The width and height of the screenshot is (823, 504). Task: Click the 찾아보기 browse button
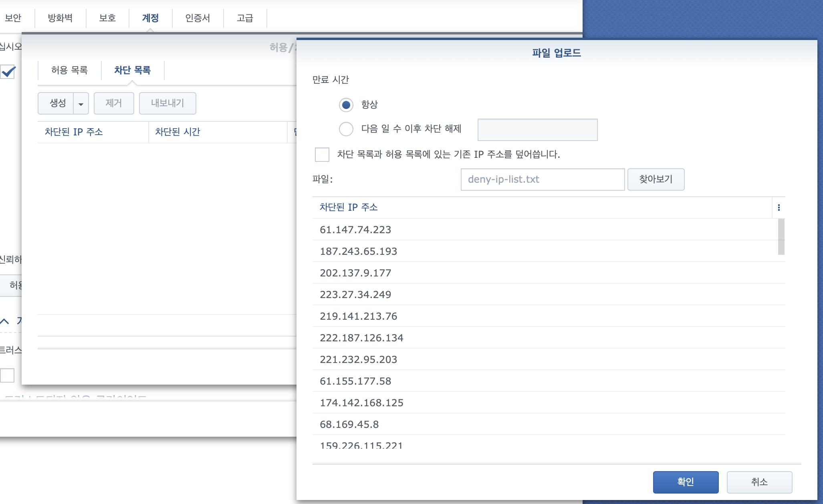coord(656,179)
